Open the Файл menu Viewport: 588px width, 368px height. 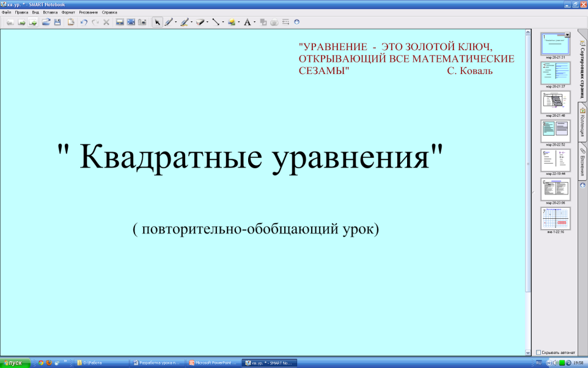coord(6,12)
